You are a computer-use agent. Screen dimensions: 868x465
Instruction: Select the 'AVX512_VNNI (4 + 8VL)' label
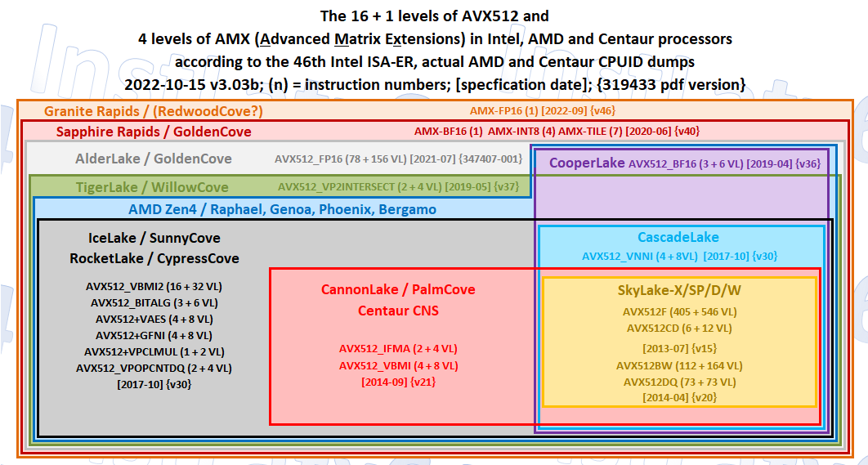[x=639, y=257]
